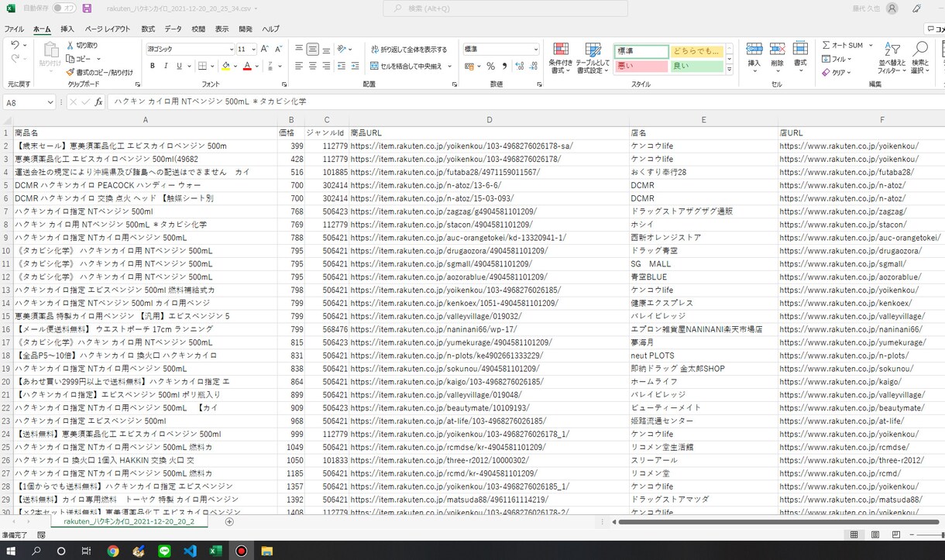Click the Comma Style icon

point(504,67)
